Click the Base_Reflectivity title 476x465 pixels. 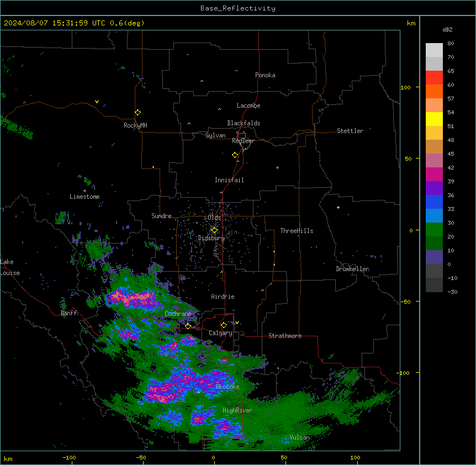pyautogui.click(x=238, y=8)
